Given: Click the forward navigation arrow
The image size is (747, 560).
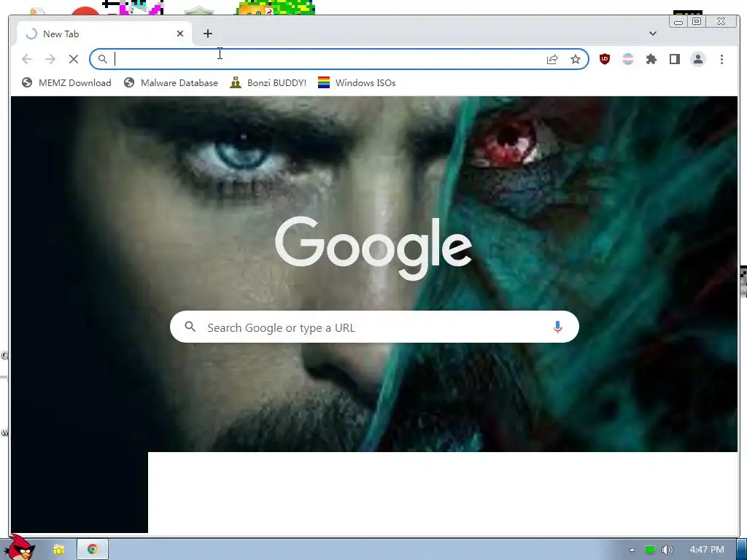Looking at the screenshot, I should (x=50, y=59).
